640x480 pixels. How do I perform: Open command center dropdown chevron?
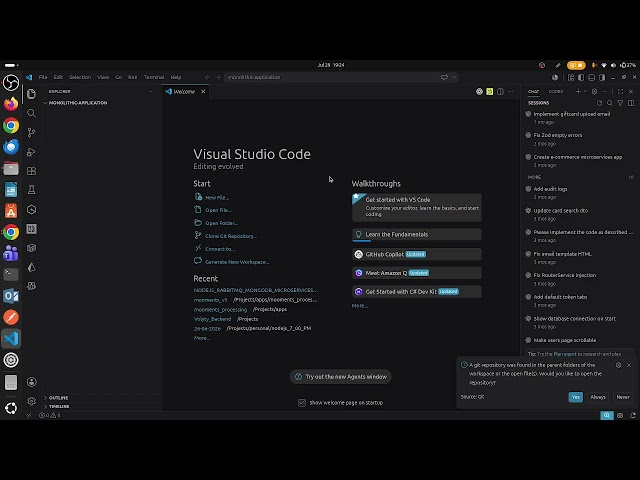454,77
